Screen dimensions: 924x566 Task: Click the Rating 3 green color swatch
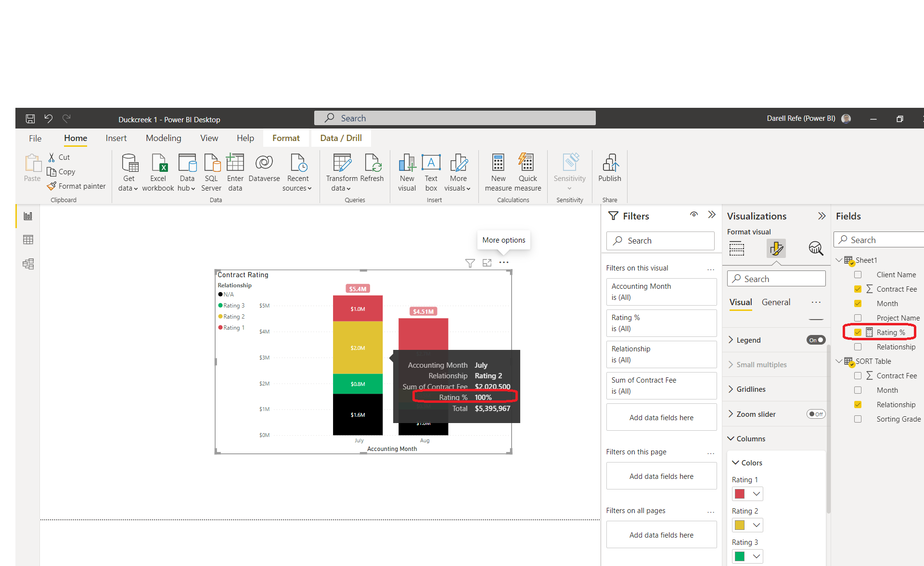pyautogui.click(x=740, y=556)
